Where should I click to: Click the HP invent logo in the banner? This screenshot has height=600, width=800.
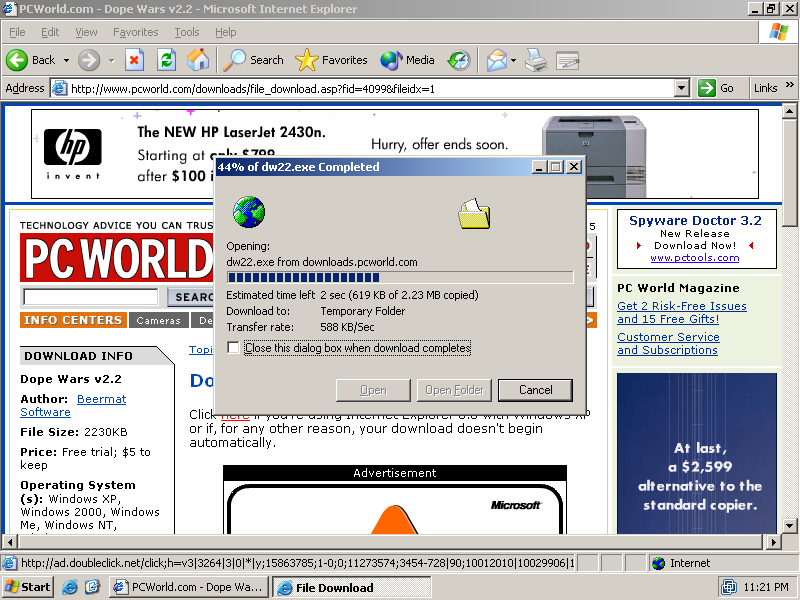[72, 153]
